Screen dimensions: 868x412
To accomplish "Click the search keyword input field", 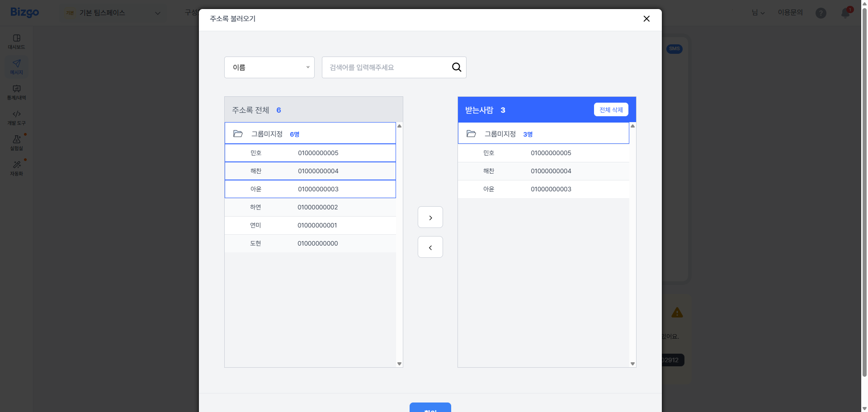I will coord(387,67).
